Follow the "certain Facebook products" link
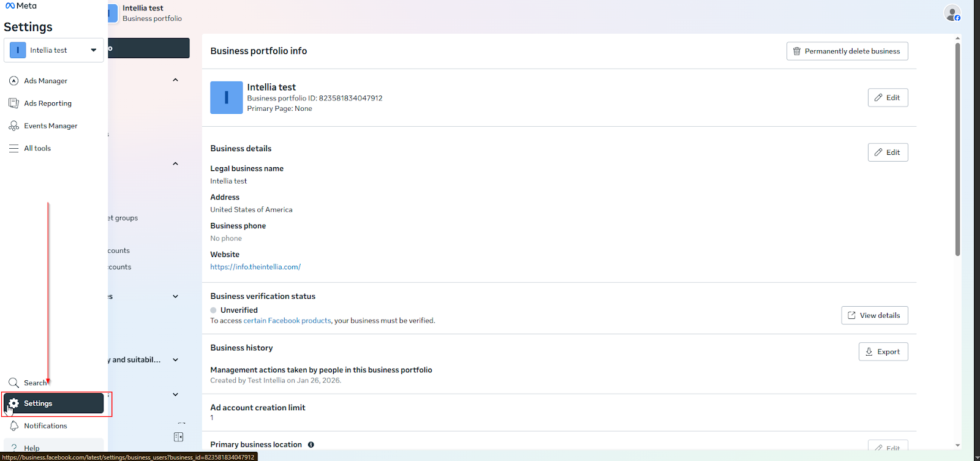 287,321
